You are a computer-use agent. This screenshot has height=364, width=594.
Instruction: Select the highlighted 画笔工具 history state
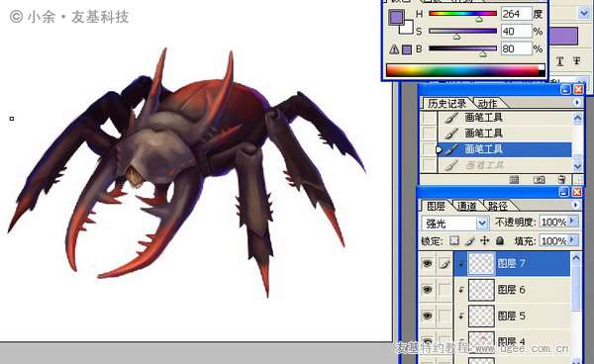pos(505,149)
